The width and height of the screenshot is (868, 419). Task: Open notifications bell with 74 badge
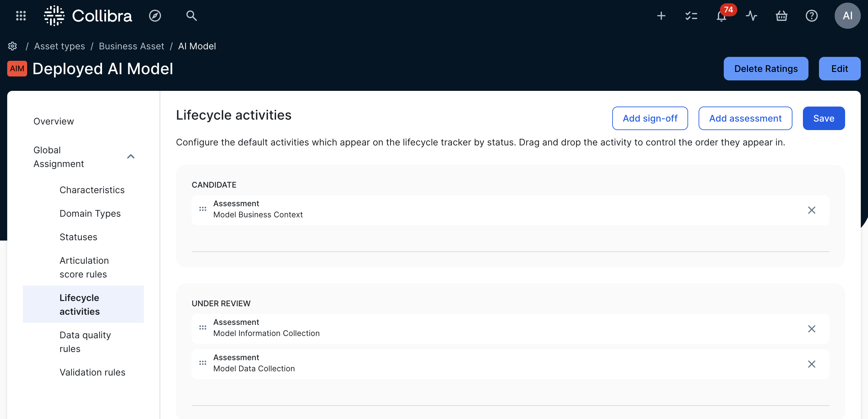(x=721, y=16)
